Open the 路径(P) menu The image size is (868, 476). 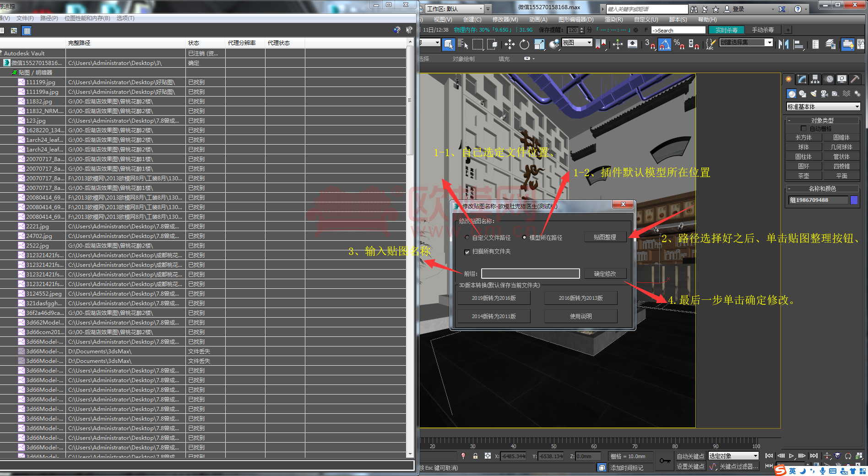(x=49, y=18)
